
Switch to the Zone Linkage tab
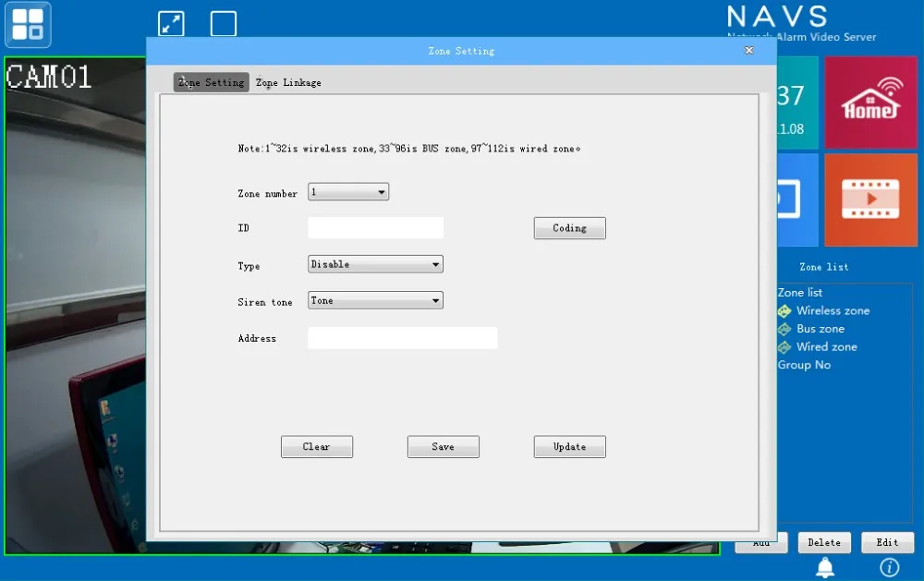coord(288,82)
